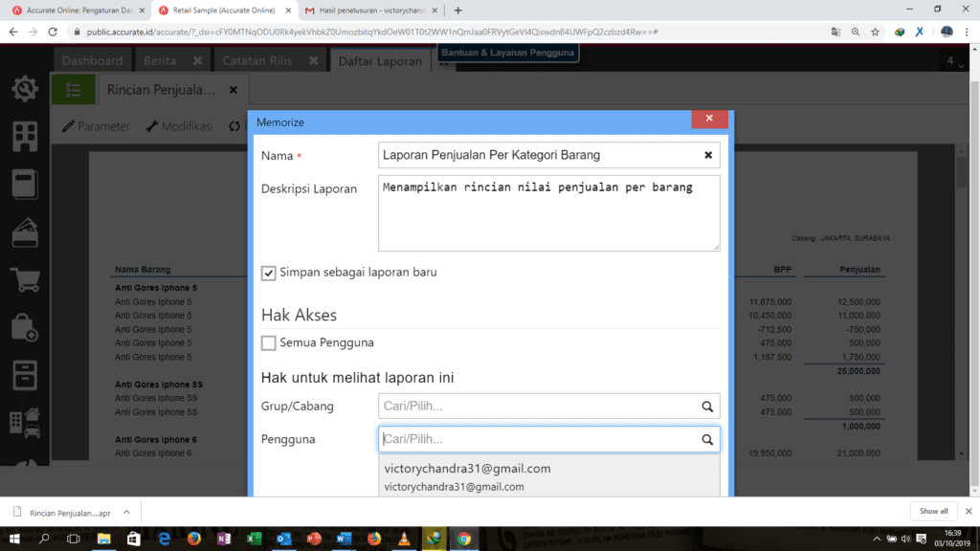The image size is (980, 551).
Task: Open Chrome three-dot menu
Action: [x=967, y=32]
